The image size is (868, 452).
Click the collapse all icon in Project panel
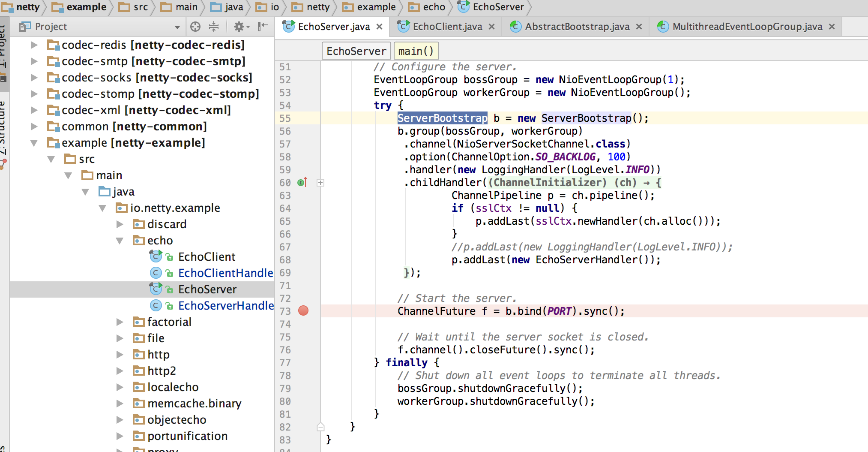(x=214, y=27)
